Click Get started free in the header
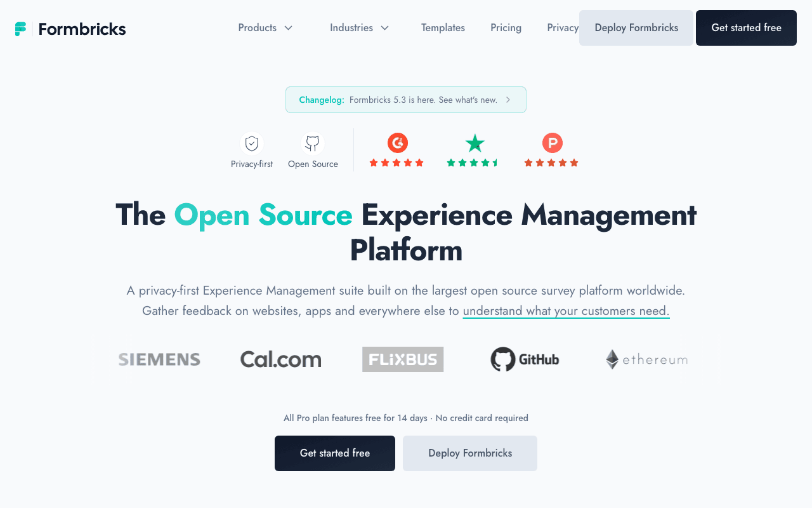The image size is (812, 508). click(746, 28)
